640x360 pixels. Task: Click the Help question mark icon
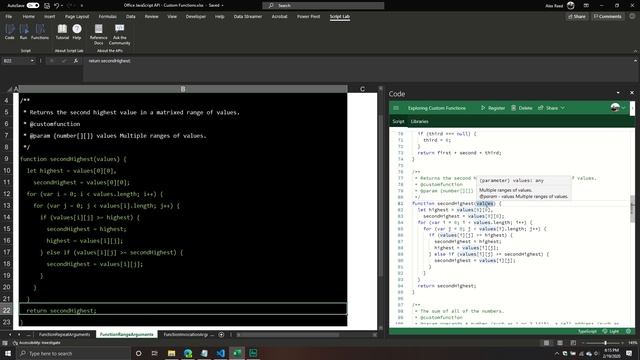click(x=77, y=32)
